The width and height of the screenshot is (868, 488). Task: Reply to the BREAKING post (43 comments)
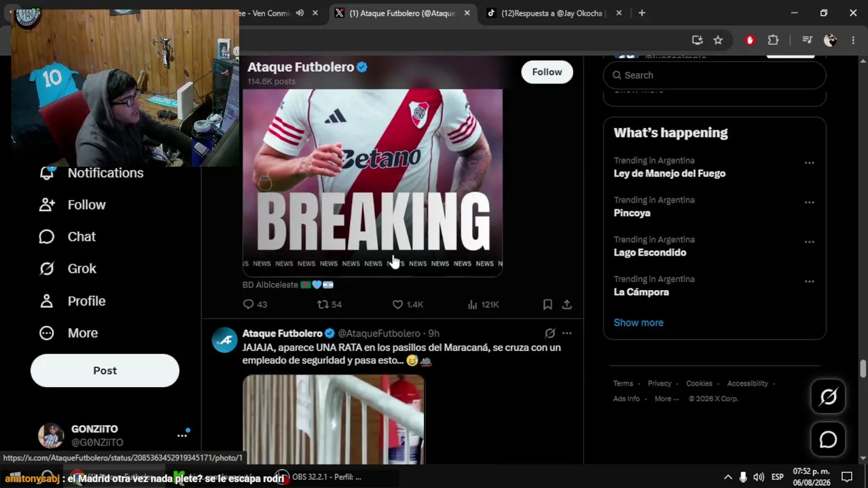coord(248,304)
